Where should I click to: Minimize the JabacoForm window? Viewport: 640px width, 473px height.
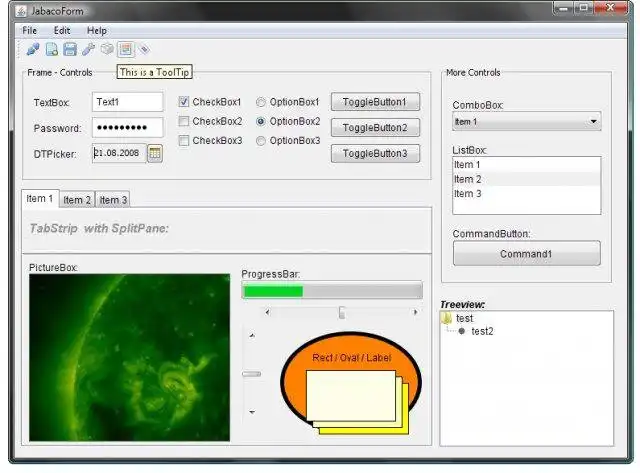(564, 8)
